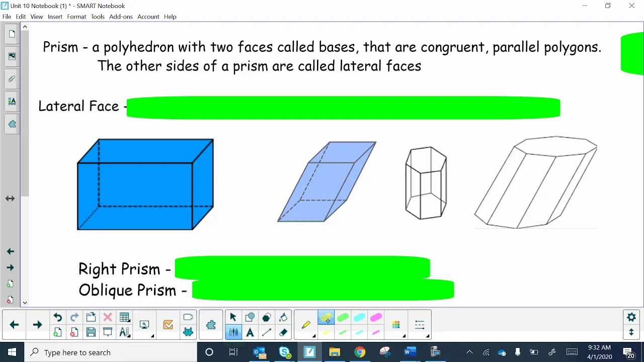Click the large Next Page toolbar arrow
The width and height of the screenshot is (644, 362).
tap(37, 325)
